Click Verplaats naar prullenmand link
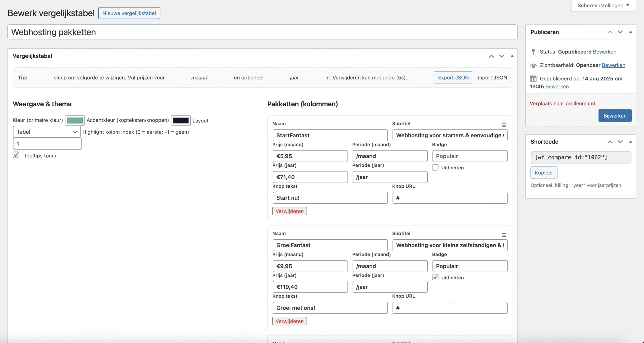Screen dimensions: 644x343 (562, 103)
